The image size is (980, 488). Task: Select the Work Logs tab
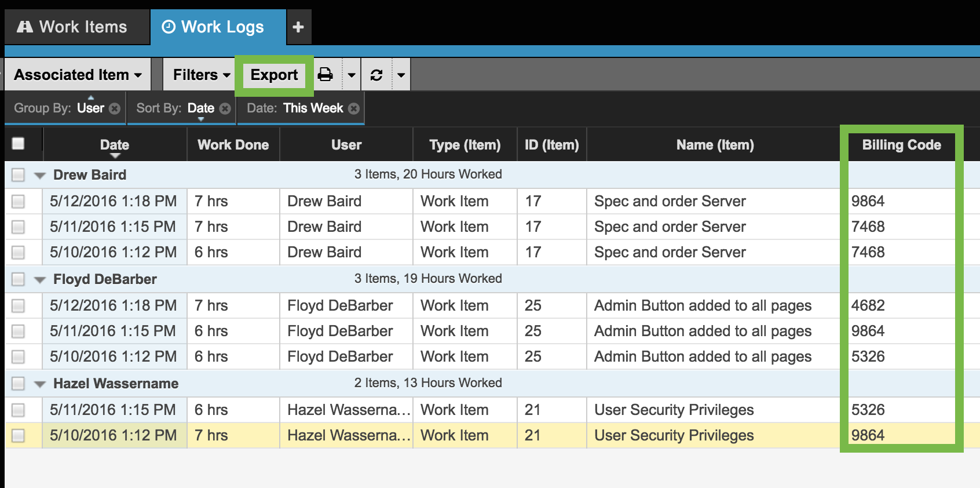coord(213,27)
